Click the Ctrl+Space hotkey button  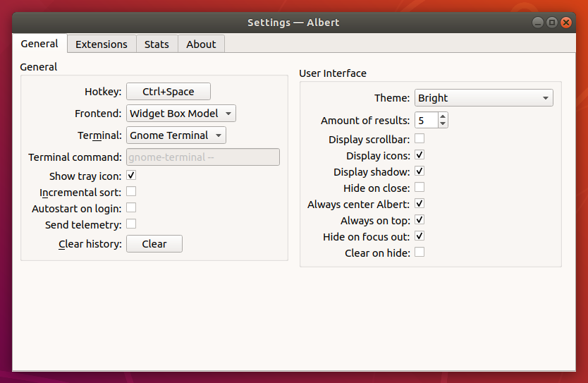coord(168,92)
